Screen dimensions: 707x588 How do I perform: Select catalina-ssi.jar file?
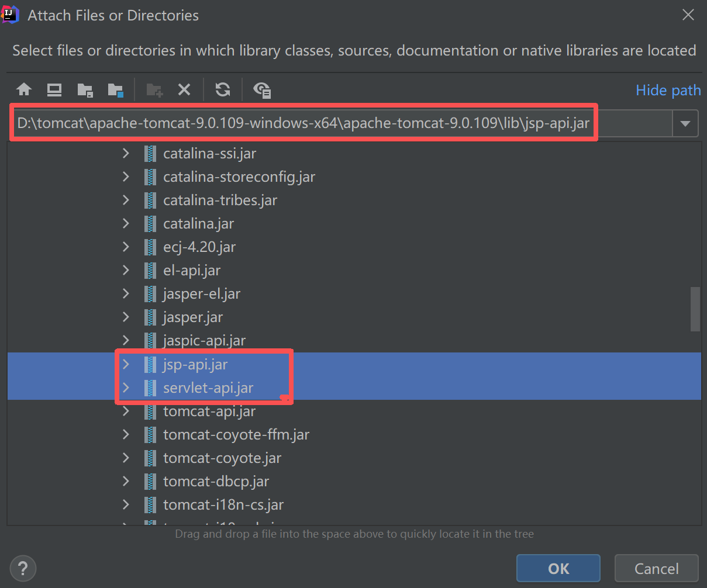pyautogui.click(x=209, y=154)
